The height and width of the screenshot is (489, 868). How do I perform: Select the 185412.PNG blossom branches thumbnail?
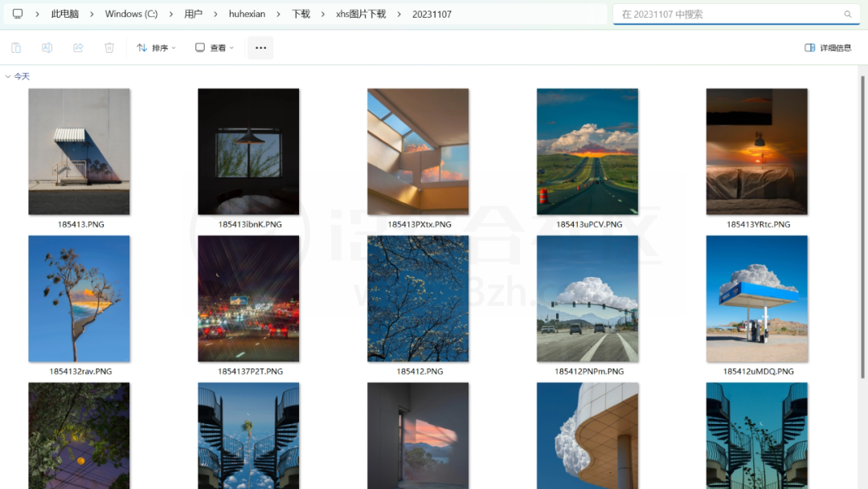tap(418, 299)
